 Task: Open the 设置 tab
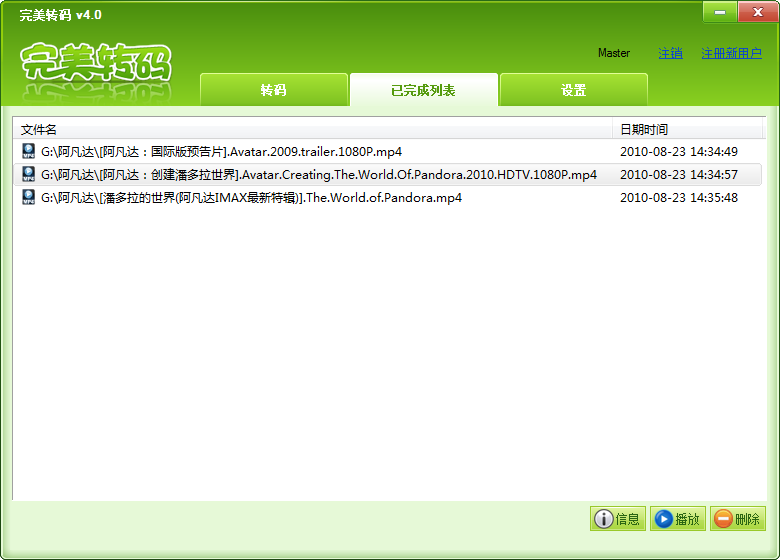click(574, 90)
